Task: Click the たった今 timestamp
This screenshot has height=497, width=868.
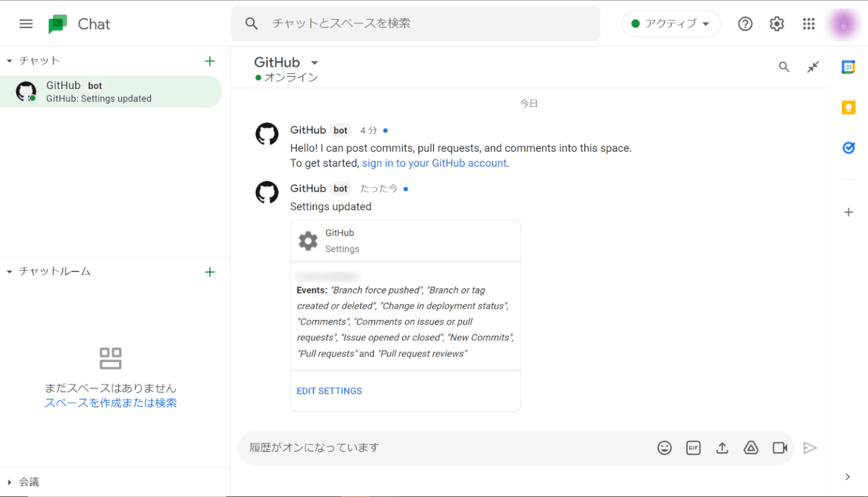Action: (x=379, y=189)
